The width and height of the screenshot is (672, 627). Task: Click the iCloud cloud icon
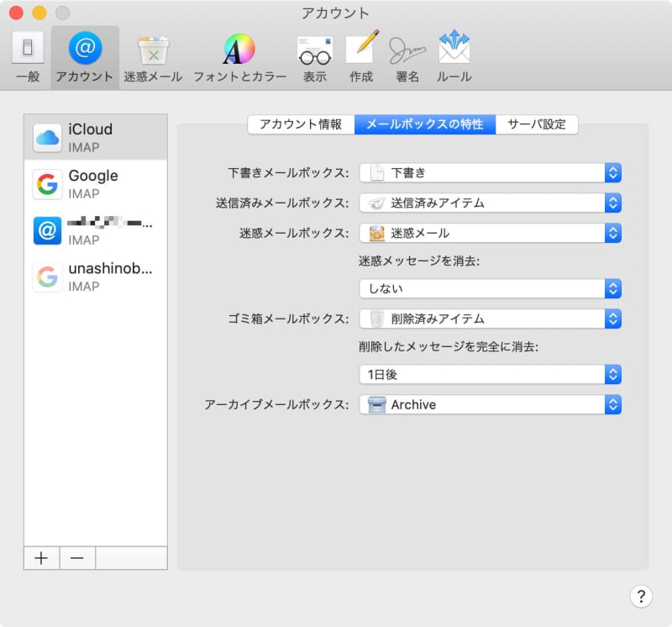click(x=48, y=137)
